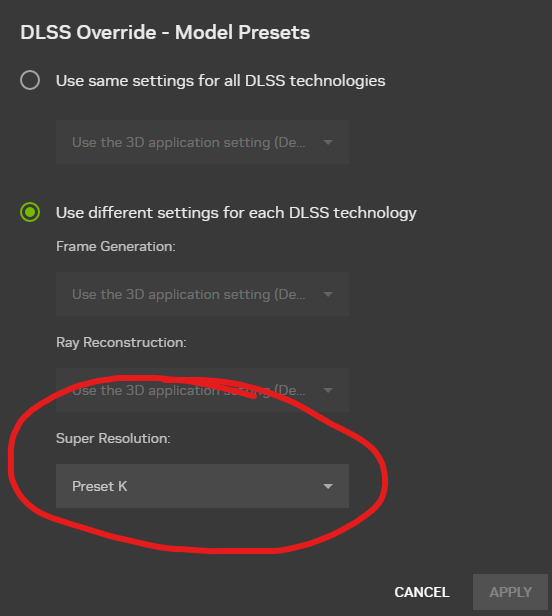Open the dropdown under 'Use same settings'

pos(202,142)
